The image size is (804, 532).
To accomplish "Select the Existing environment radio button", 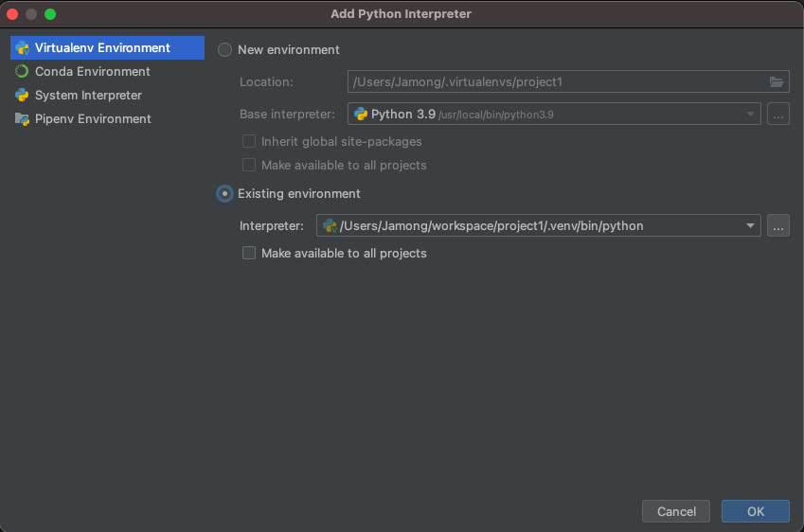I will coord(224,194).
